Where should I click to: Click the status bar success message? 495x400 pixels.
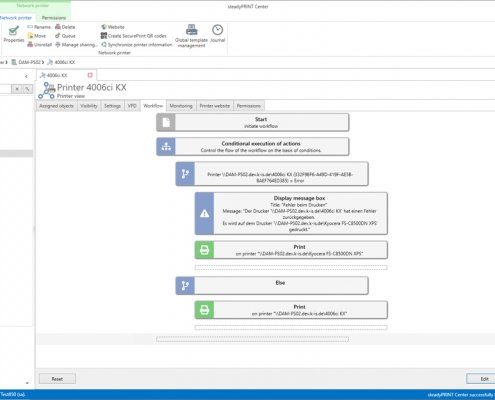[461, 395]
